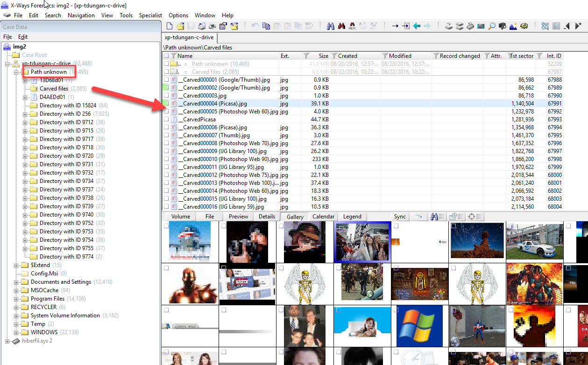Tick checkbox on Windows logo thumbnail
Image resolution: width=588 pixels, height=365 pixels.
[396, 310]
